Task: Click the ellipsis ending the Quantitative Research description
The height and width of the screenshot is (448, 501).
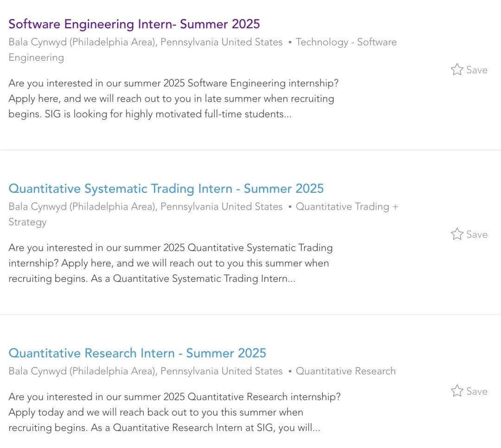Action: (316, 428)
